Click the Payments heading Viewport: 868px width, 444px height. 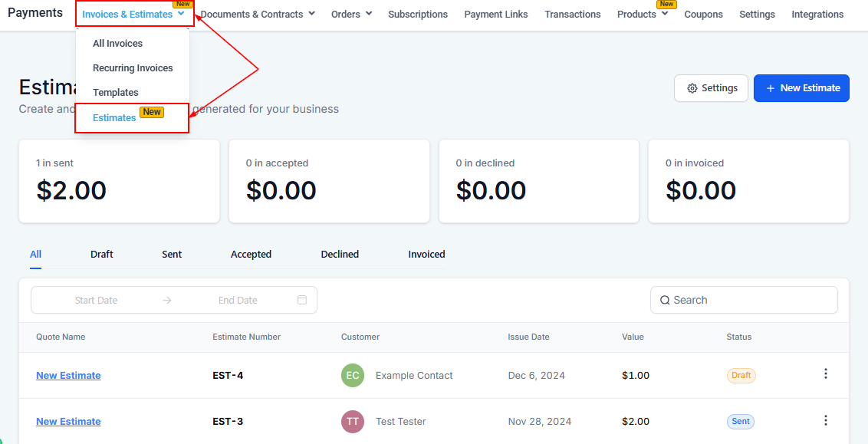coord(35,13)
